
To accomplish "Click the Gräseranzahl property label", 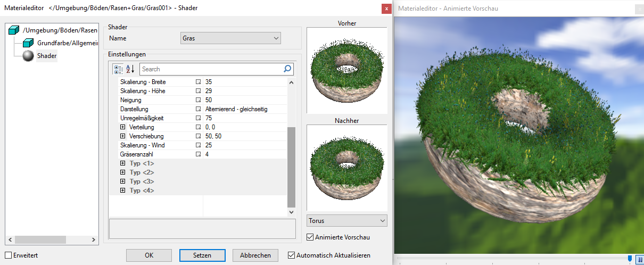I will (137, 154).
